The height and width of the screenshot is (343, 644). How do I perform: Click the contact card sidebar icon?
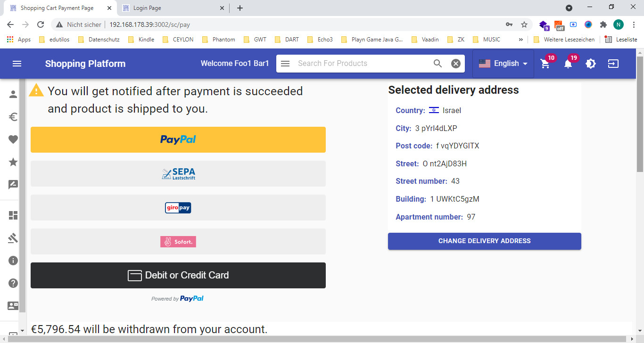pyautogui.click(x=13, y=306)
